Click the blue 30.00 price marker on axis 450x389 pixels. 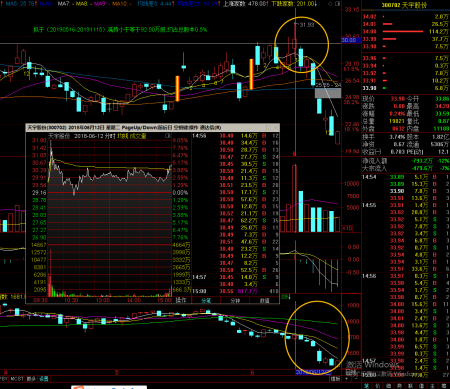click(x=351, y=40)
